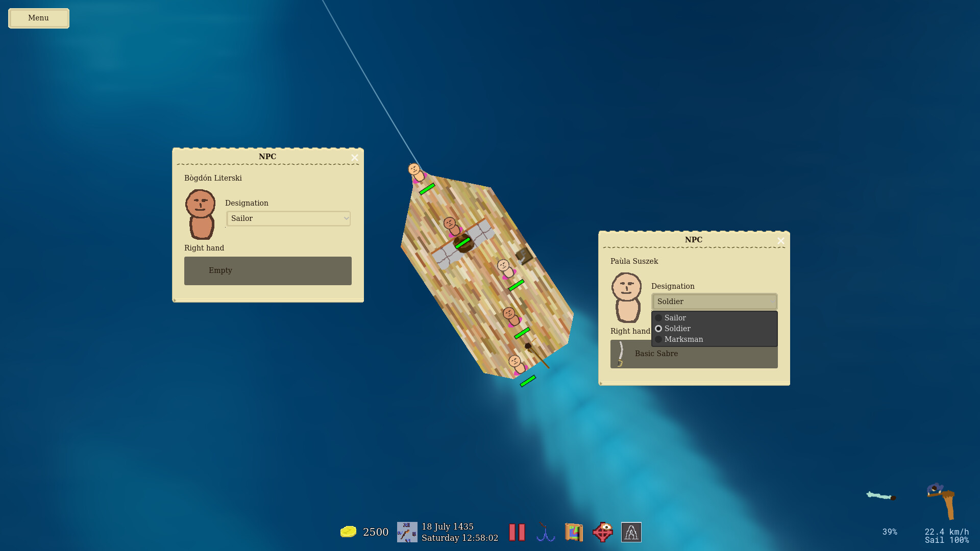Click the chest object on the deck
Screen dimensions: 980x551
[524, 256]
